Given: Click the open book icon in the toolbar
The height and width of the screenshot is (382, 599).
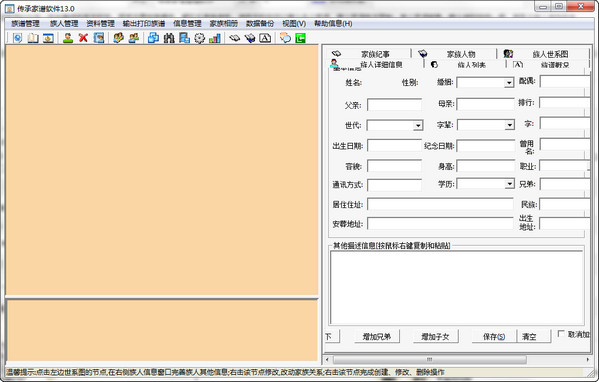Looking at the screenshot, I should (33, 38).
